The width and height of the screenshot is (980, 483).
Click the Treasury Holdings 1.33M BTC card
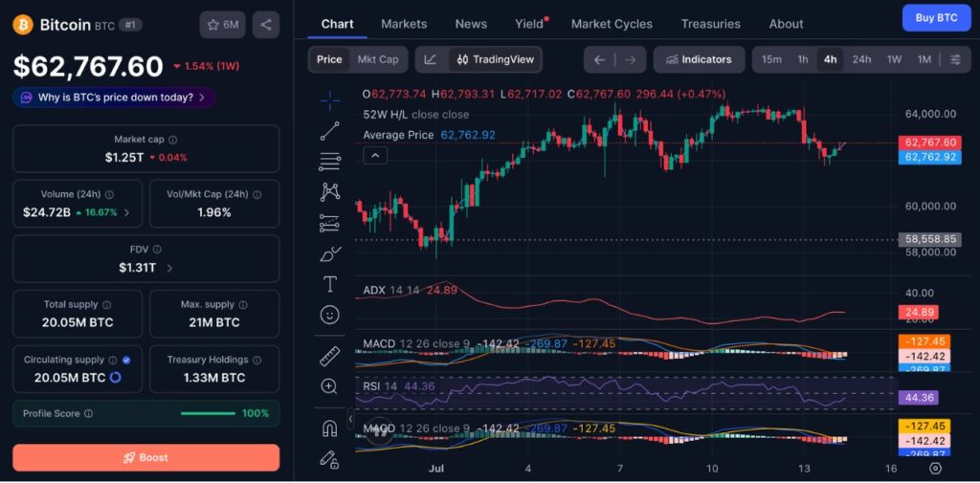pos(214,368)
